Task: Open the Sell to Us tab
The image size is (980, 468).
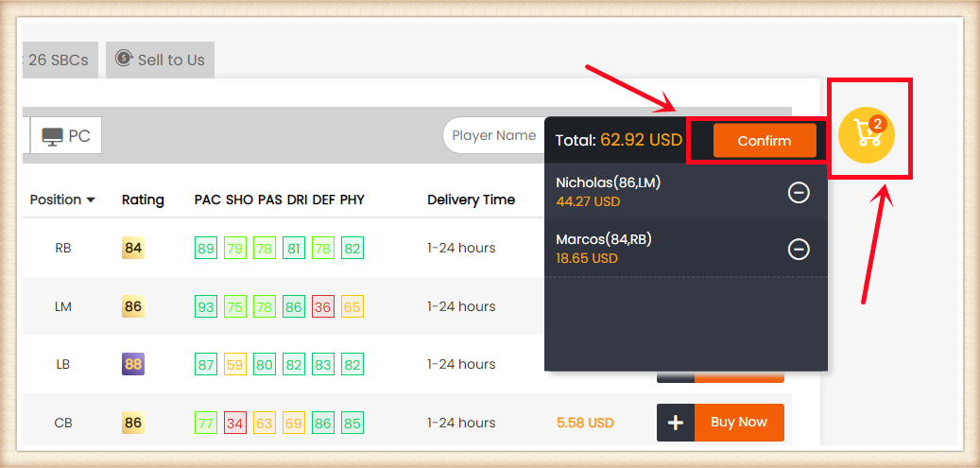Action: tap(161, 60)
